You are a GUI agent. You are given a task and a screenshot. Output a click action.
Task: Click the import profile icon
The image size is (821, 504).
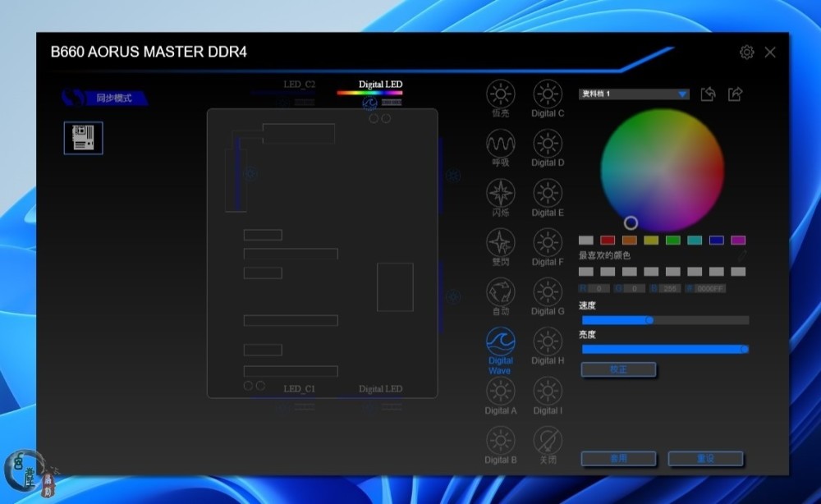pos(708,94)
